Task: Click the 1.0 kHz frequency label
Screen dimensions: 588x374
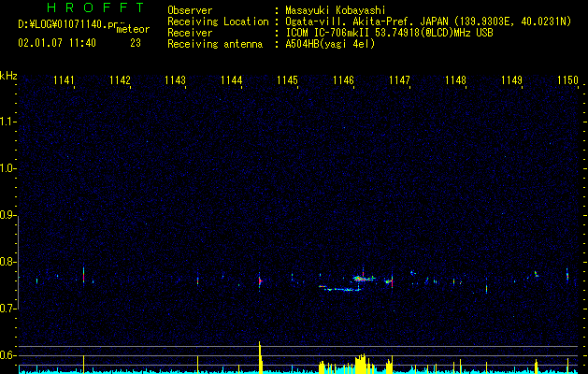Action: tap(7, 168)
